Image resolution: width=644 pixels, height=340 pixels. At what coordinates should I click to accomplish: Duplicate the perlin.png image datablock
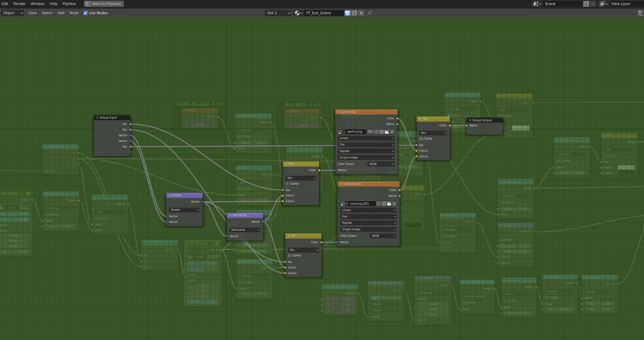381,132
